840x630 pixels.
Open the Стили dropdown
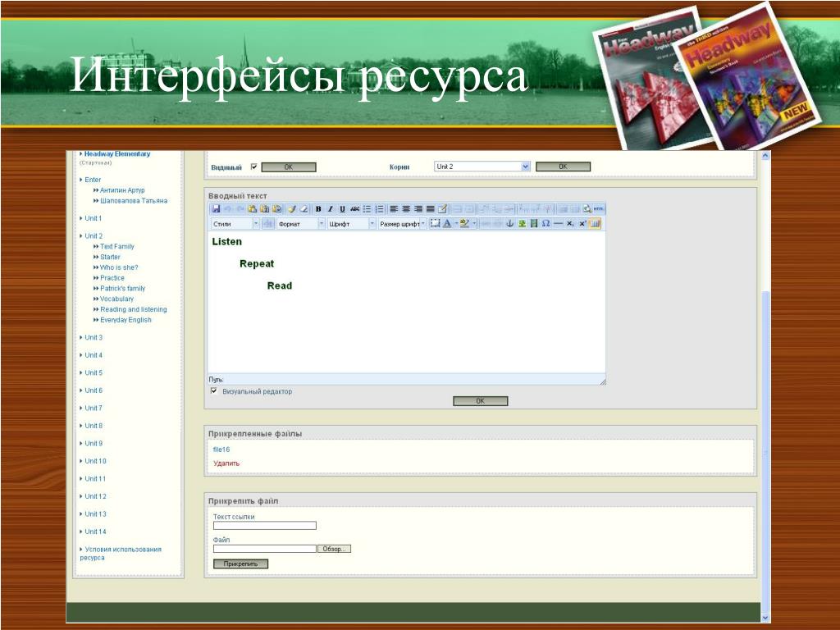pos(235,224)
